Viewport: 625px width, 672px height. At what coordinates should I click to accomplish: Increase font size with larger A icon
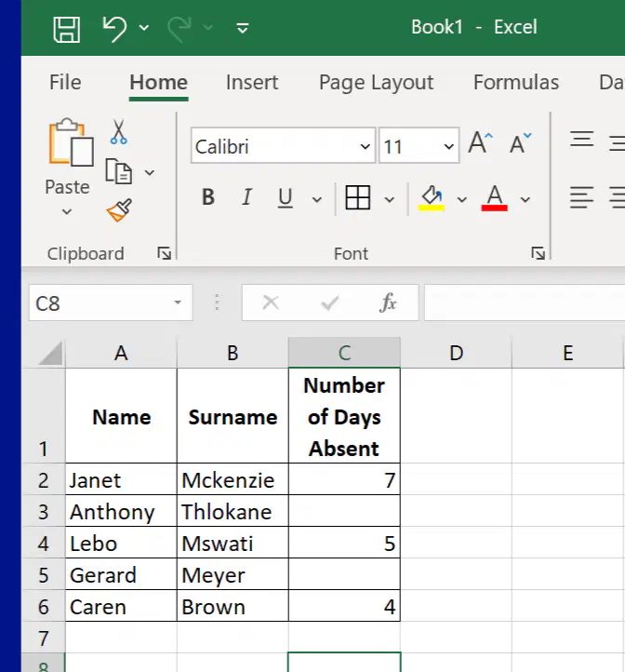480,143
